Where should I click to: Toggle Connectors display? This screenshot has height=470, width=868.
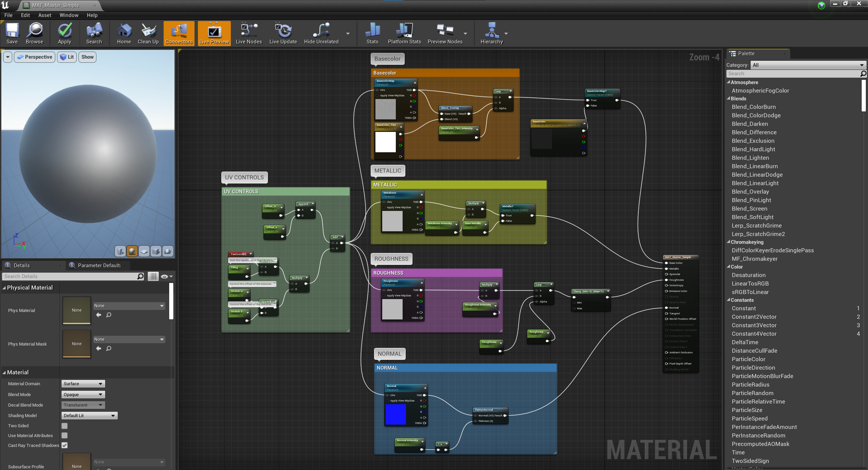(179, 33)
